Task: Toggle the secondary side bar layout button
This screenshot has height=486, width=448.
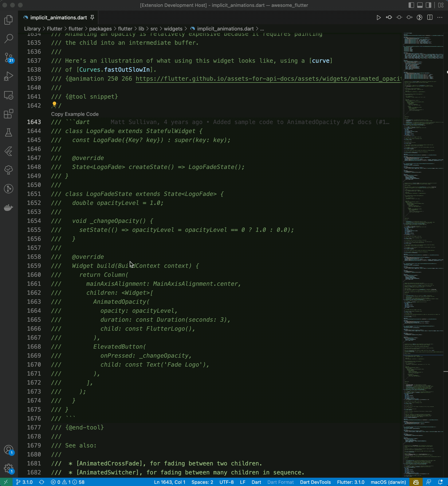Action: [429, 5]
